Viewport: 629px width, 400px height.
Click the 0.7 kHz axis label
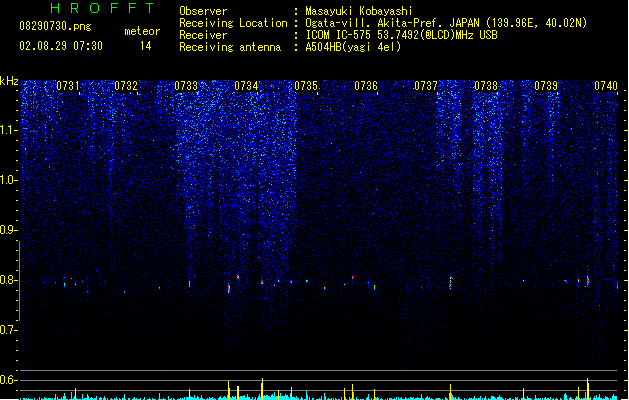click(x=9, y=330)
